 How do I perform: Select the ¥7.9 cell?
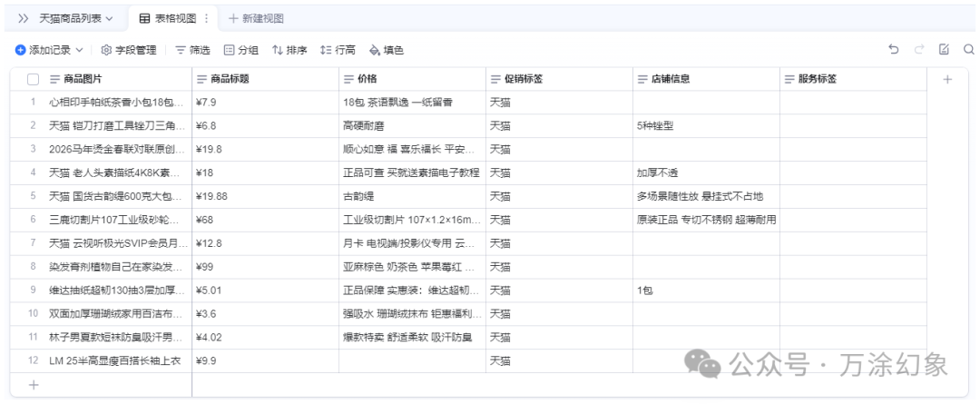point(265,103)
